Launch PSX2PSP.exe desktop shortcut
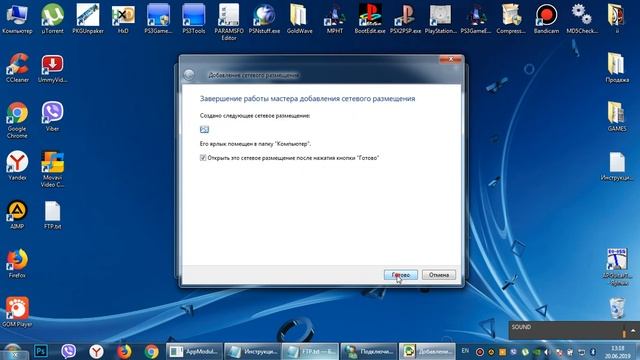 pyautogui.click(x=405, y=18)
